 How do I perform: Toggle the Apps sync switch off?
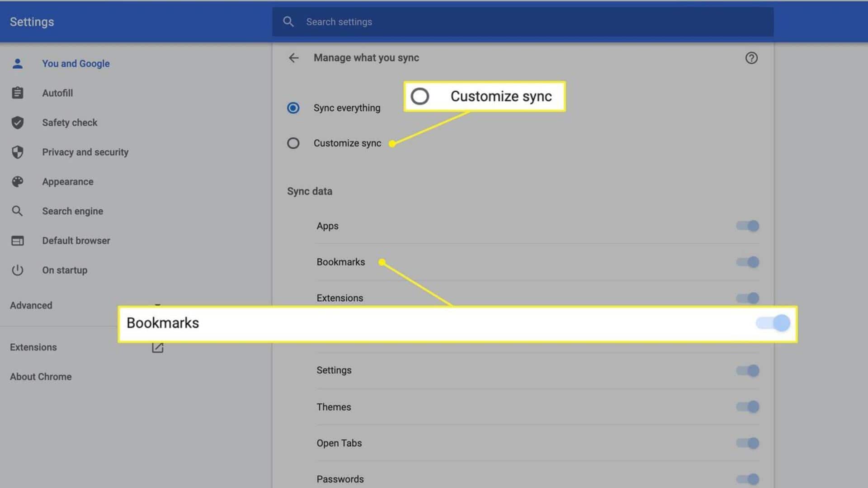coord(746,226)
